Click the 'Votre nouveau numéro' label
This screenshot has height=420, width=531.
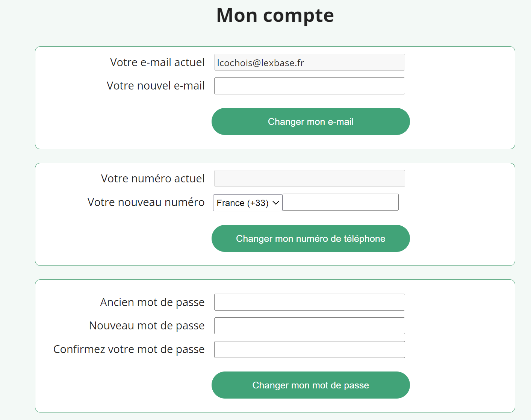click(x=146, y=202)
